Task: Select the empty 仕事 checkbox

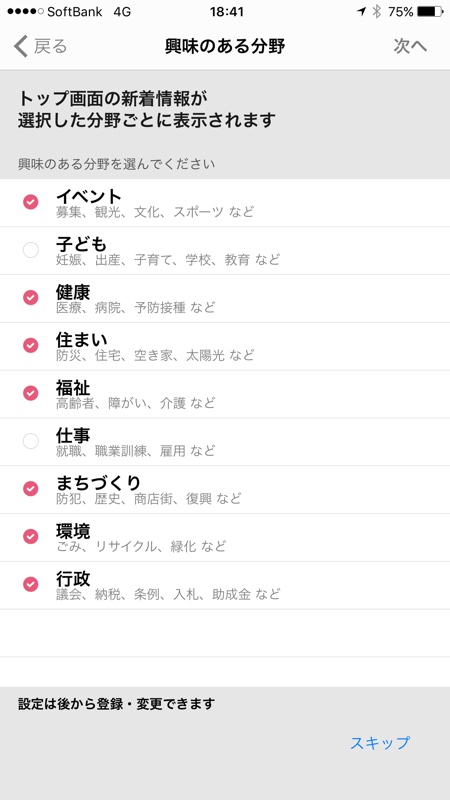Action: click(31, 441)
